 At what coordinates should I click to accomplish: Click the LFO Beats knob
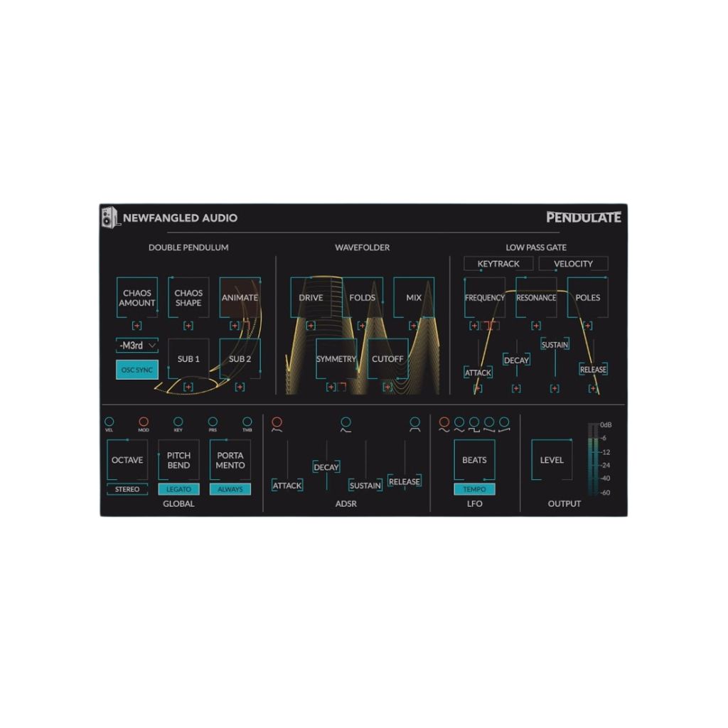point(474,460)
